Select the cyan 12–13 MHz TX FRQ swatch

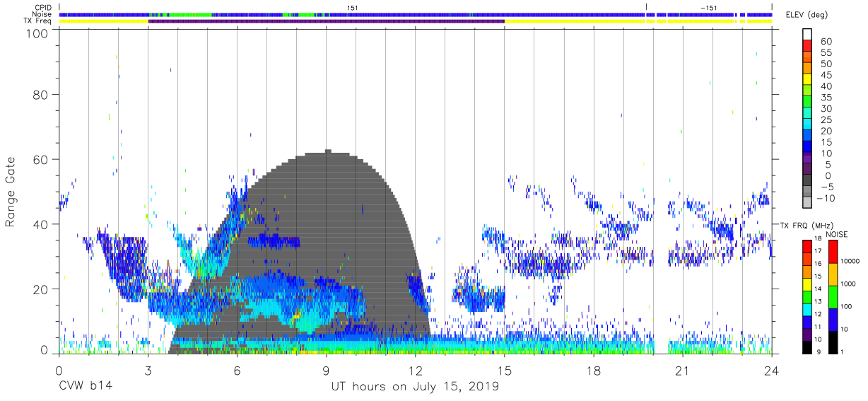tap(807, 309)
